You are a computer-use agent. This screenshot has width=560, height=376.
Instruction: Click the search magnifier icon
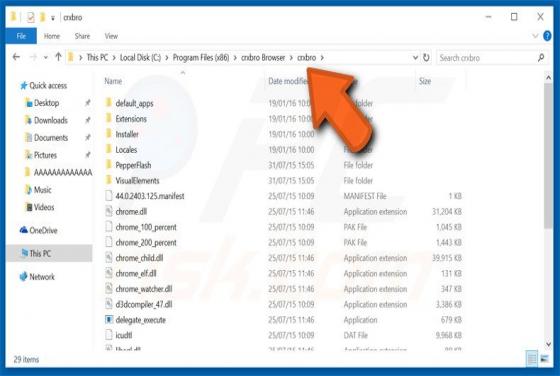pyautogui.click(x=541, y=57)
